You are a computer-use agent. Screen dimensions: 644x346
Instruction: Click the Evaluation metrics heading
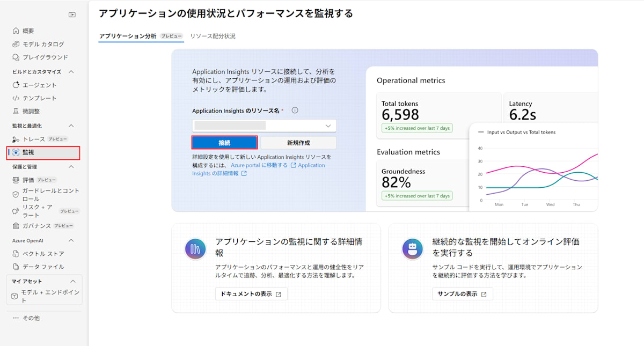pyautogui.click(x=408, y=152)
